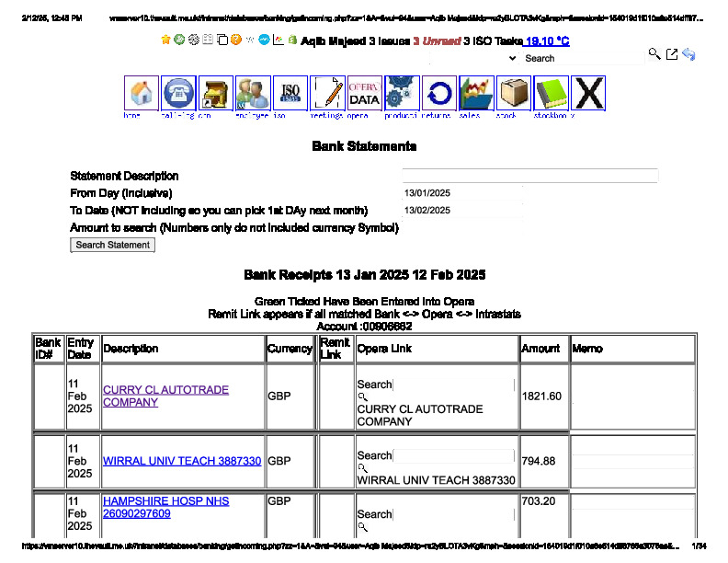The width and height of the screenshot is (728, 563).
Task: Open the Stock cardboard box icon
Action: coord(514,94)
